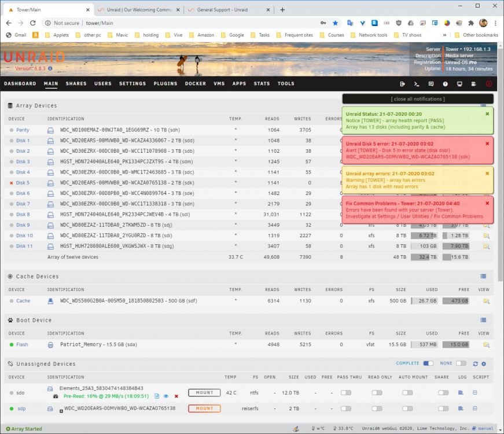Bookmark page with Chrome star icon
504x434 pixels.
click(335, 23)
